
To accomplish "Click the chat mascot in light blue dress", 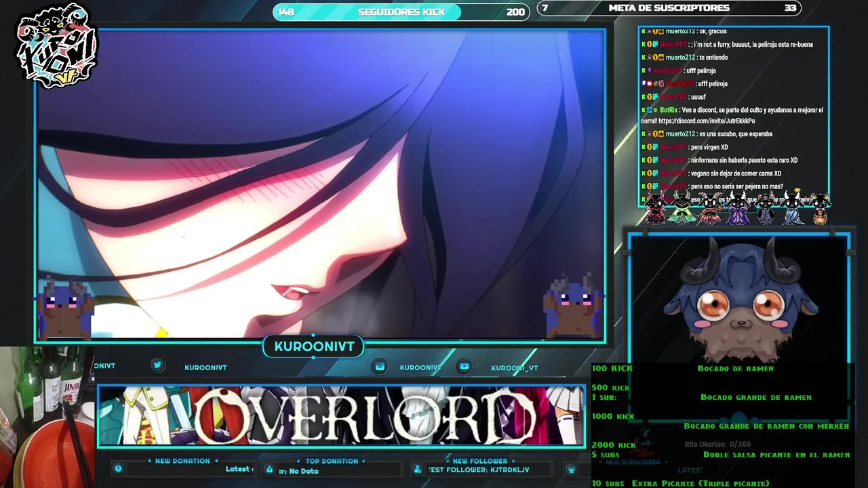I will tap(792, 207).
